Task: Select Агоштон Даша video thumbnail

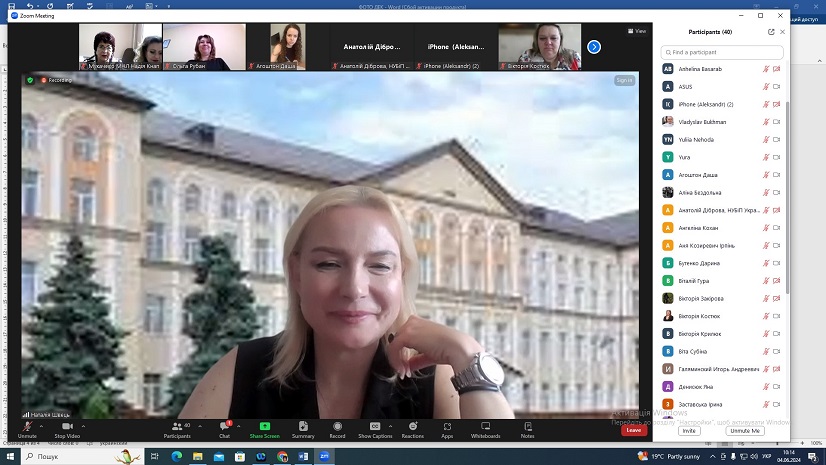Action: [288, 47]
